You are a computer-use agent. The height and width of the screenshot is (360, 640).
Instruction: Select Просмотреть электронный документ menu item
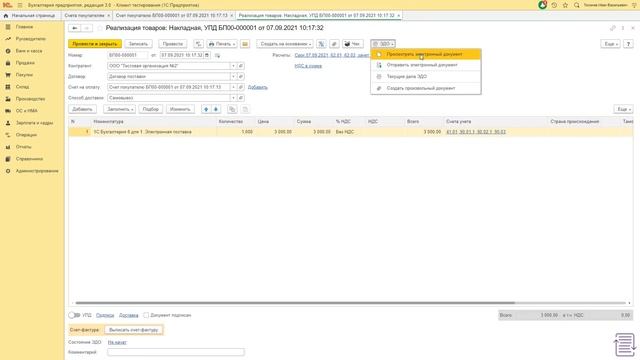pos(426,54)
